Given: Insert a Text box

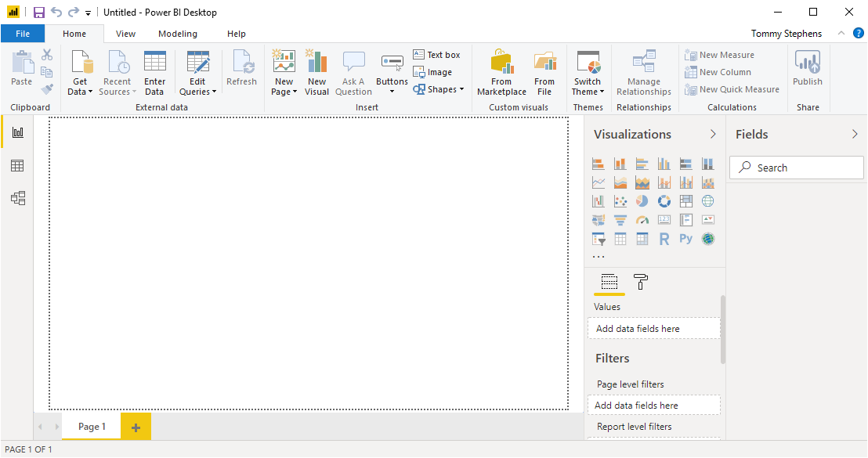Looking at the screenshot, I should (x=436, y=55).
